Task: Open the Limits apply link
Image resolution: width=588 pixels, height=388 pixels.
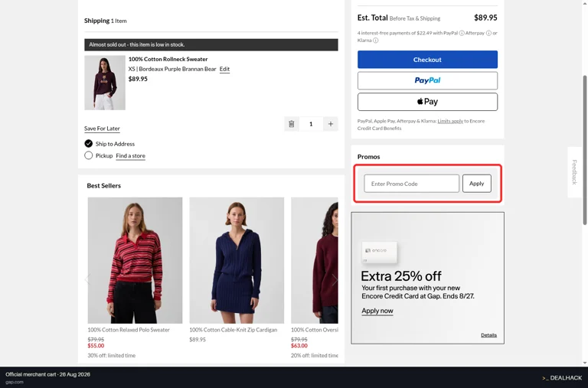Action: click(450, 121)
